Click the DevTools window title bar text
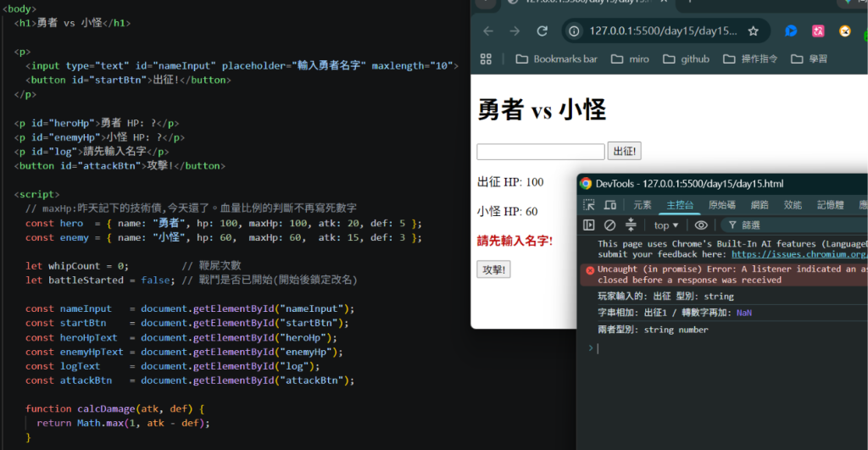 (690, 184)
